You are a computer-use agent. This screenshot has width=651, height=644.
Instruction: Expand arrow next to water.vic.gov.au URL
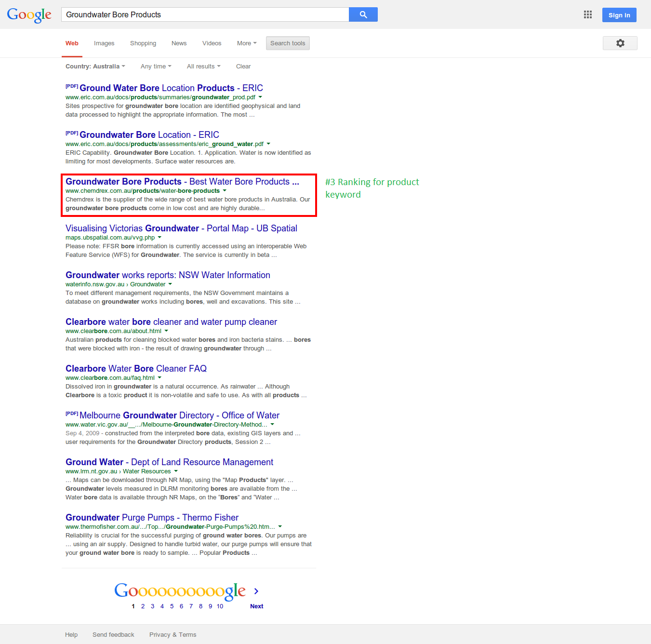coord(272,424)
